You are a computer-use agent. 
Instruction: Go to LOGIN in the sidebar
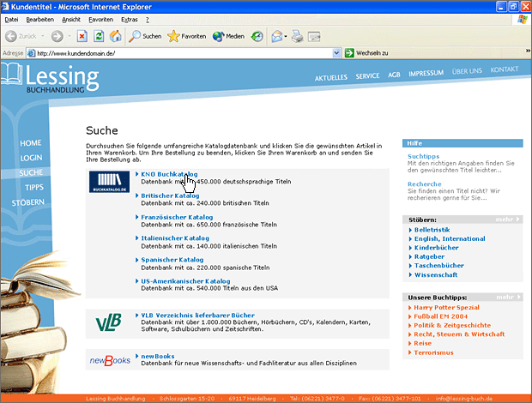31,158
